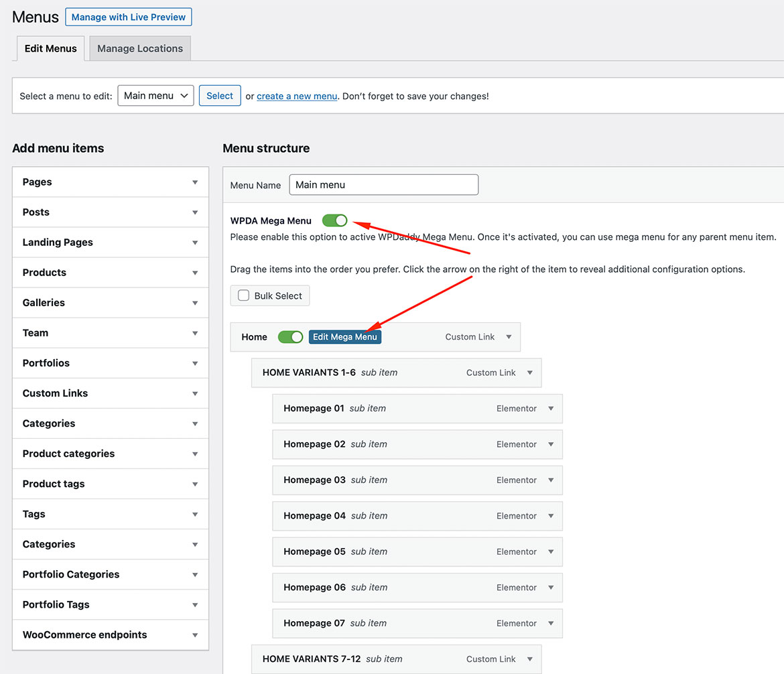Expand the WooCommerce endpoints panel
Image resolution: width=784 pixels, height=674 pixels.
point(111,635)
